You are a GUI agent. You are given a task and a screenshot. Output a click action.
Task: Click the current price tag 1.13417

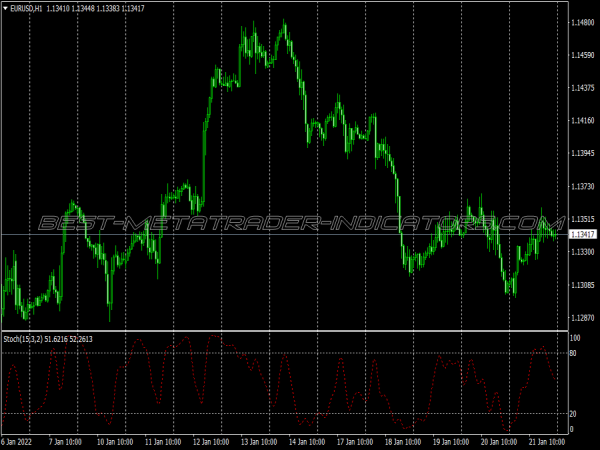pos(582,234)
